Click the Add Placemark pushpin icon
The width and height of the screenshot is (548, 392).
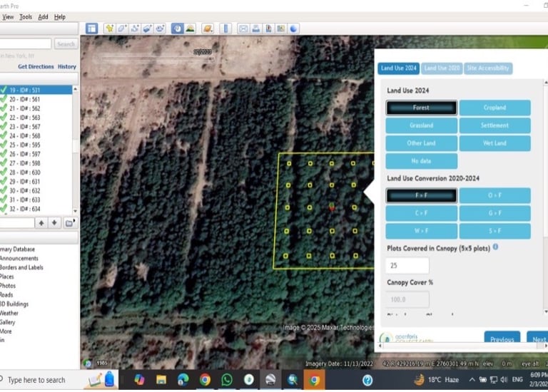(109, 29)
